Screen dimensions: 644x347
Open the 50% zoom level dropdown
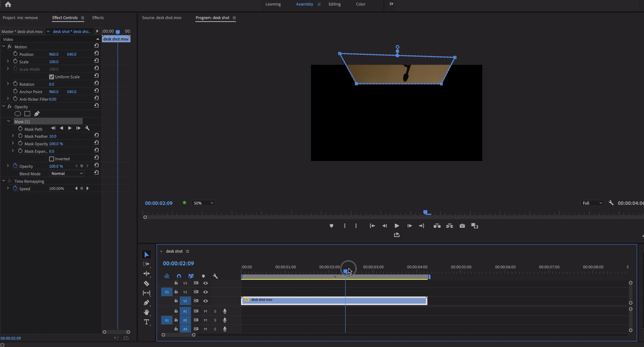coord(203,203)
